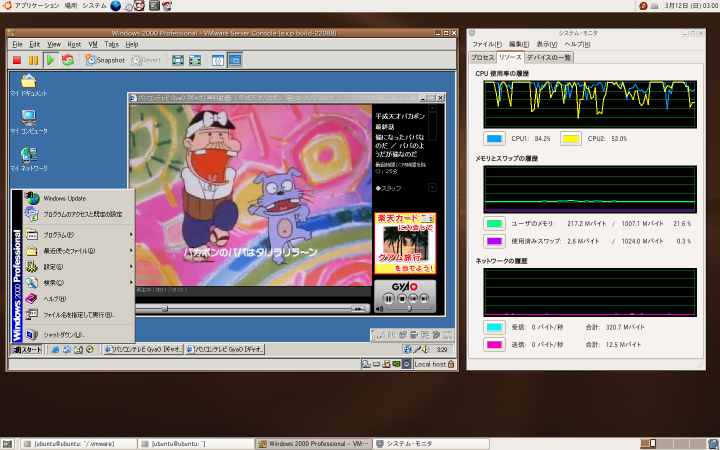Open ファイル名を指定して実行(R) dialog
This screenshot has width=720, height=450.
pyautogui.click(x=79, y=315)
